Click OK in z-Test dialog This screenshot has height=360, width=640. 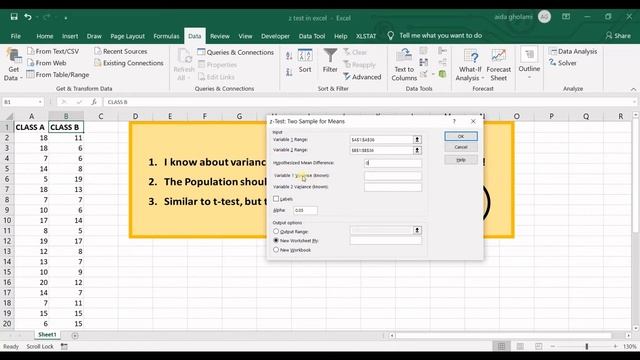(x=460, y=136)
